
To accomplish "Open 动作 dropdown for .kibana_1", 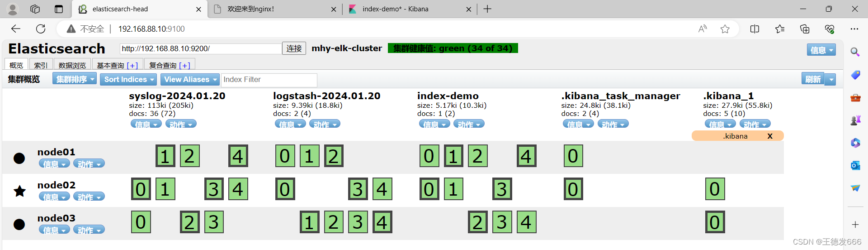I will coord(755,124).
